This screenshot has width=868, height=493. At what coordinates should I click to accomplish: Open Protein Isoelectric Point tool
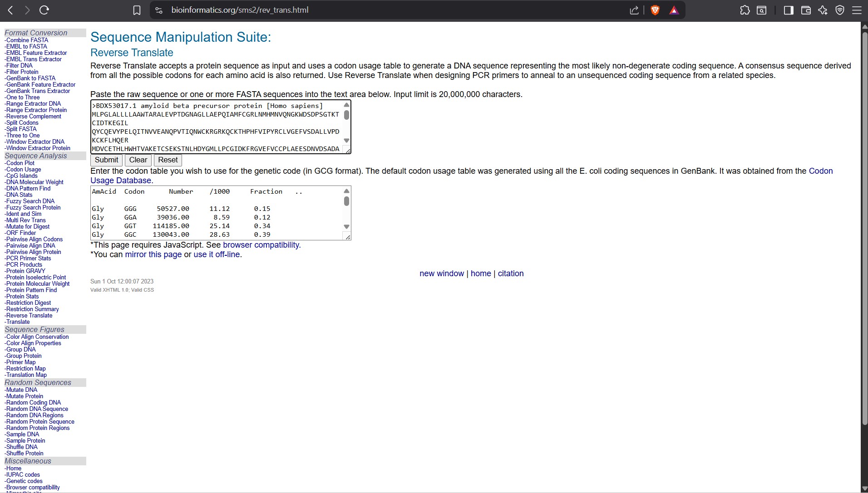pos(36,277)
